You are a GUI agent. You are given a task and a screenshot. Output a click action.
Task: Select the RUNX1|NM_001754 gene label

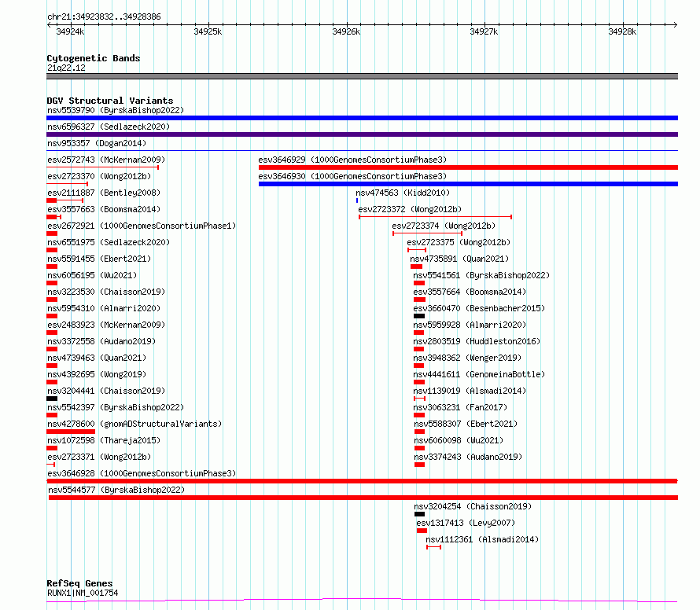(83, 593)
